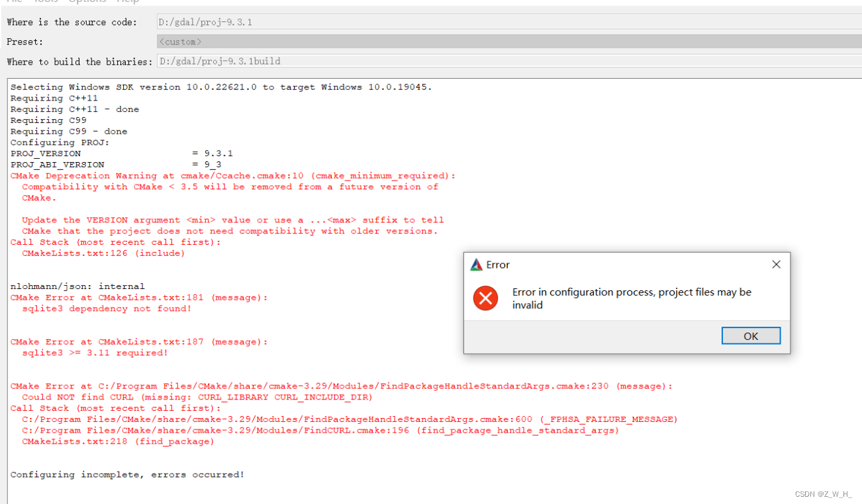The width and height of the screenshot is (862, 504).
Task: Click 'sqlite3 >= 3.11 required!' message
Action: pos(95,353)
